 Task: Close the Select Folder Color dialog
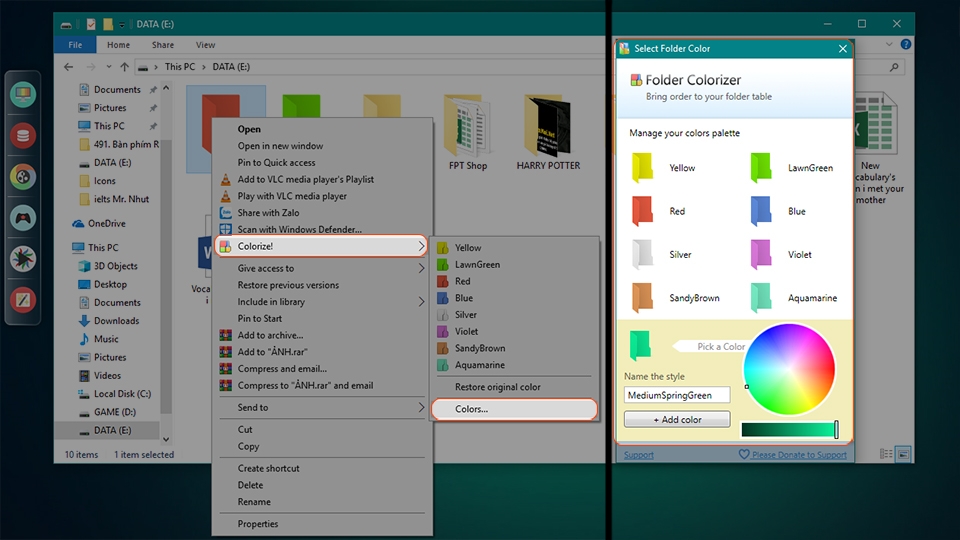[x=842, y=48]
